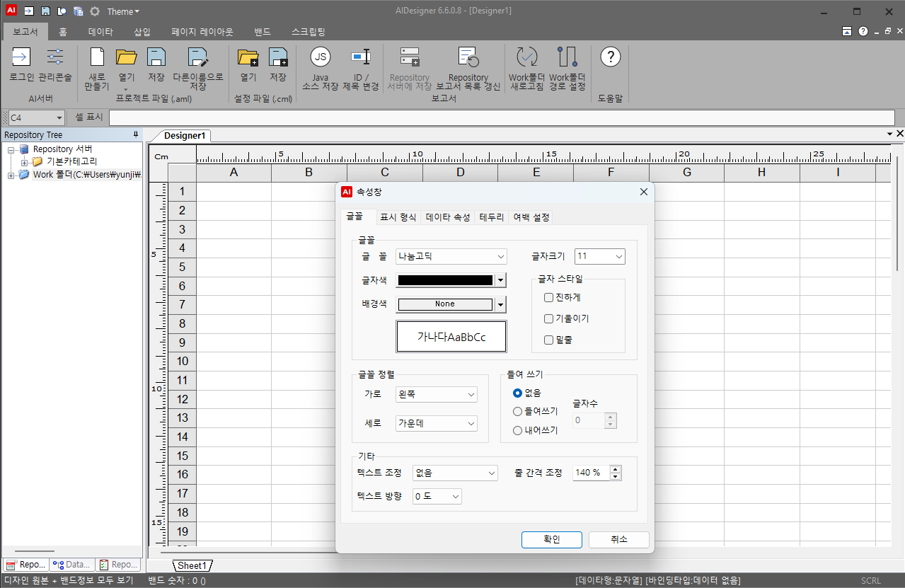Switch to the 테두리 border tab
The image size is (905, 588).
pos(491,217)
